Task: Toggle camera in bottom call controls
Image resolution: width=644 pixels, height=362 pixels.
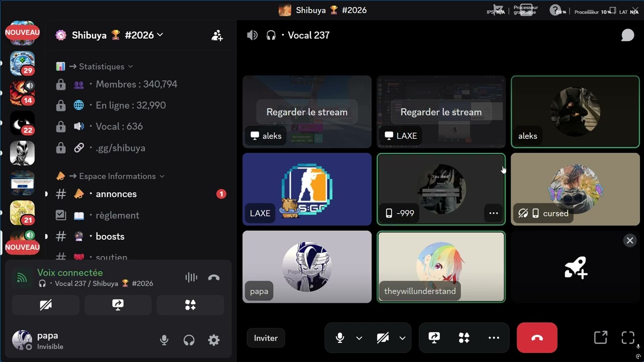Action: [x=383, y=338]
